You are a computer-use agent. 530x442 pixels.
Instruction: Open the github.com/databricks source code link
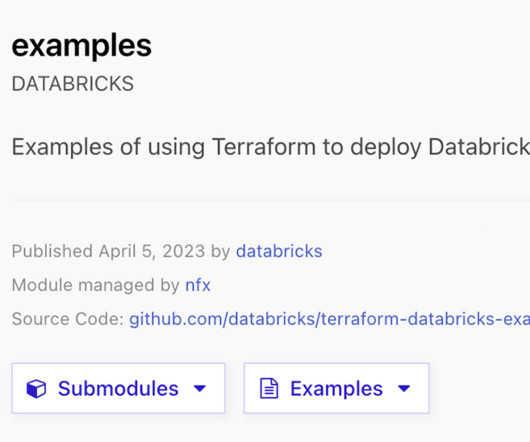(x=330, y=319)
